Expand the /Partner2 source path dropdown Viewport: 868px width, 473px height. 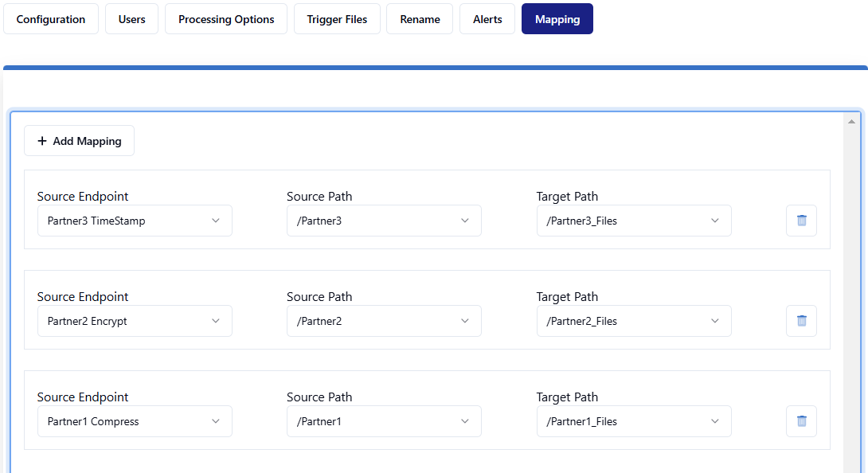[x=384, y=321]
